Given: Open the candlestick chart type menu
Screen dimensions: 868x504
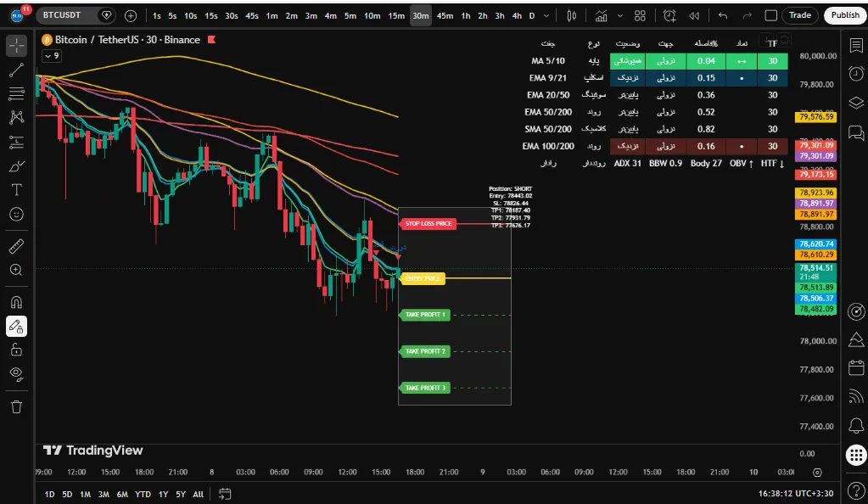Looking at the screenshot, I should (572, 15).
